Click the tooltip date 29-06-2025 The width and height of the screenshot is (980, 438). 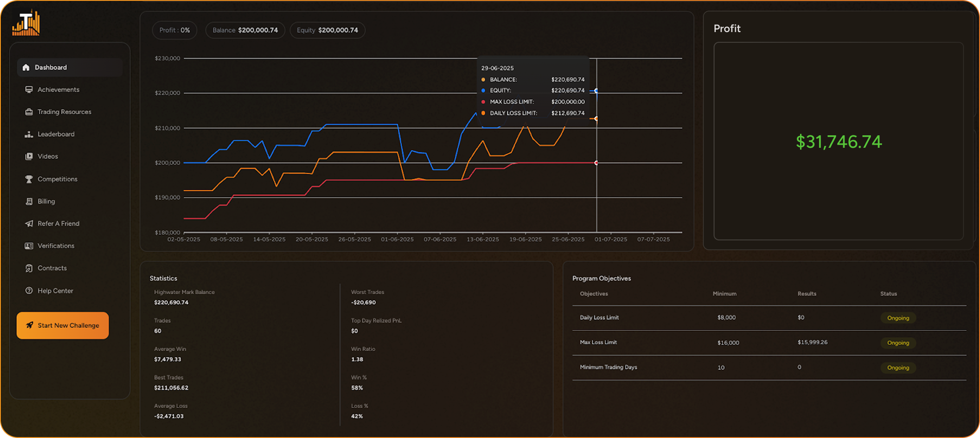(x=498, y=68)
